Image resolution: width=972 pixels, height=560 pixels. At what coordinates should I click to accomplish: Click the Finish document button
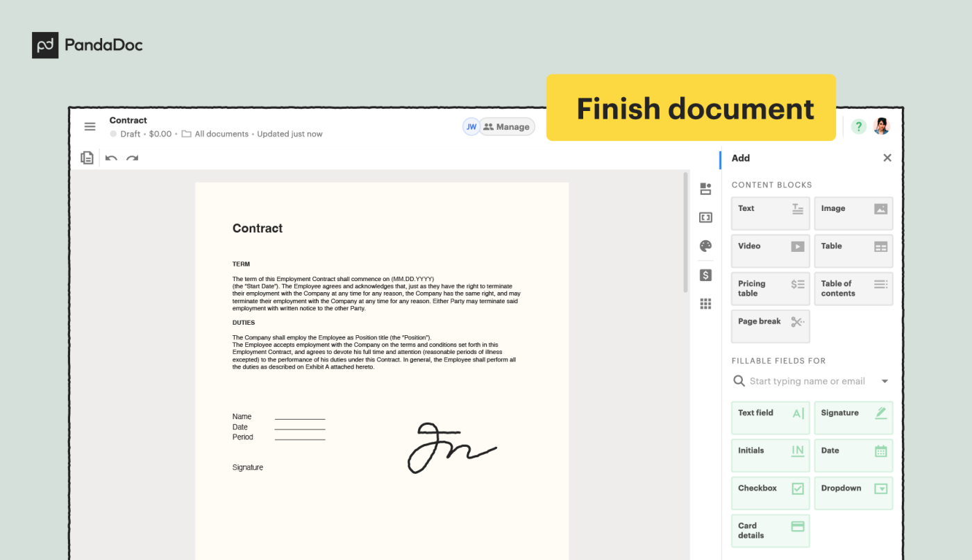click(x=692, y=108)
